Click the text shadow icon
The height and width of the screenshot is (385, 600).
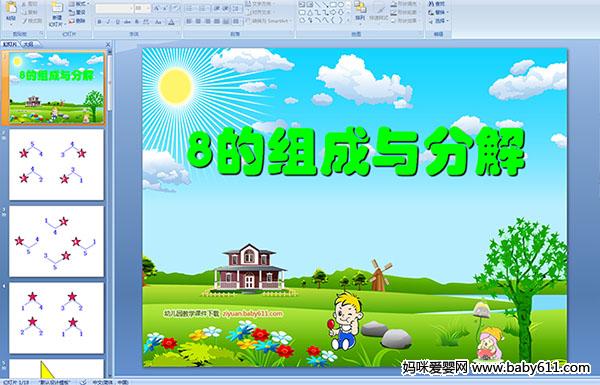click(x=137, y=22)
